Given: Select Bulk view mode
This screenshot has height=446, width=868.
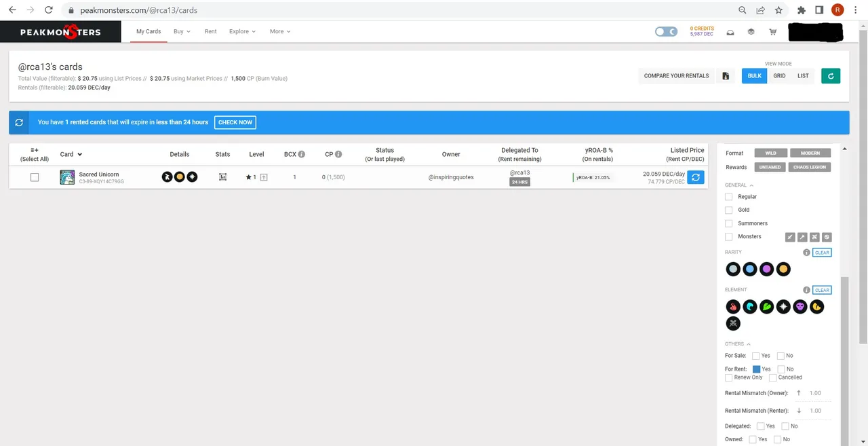Looking at the screenshot, I should pyautogui.click(x=755, y=76).
